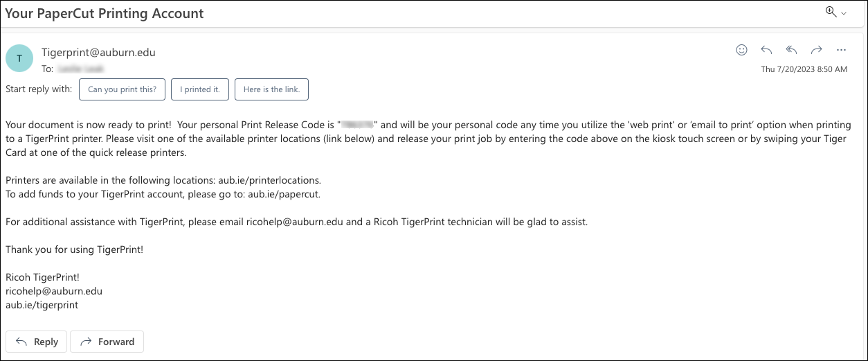868x361 pixels.
Task: Click the email subject 'Your PaperCut Printing Account'
Action: (105, 13)
